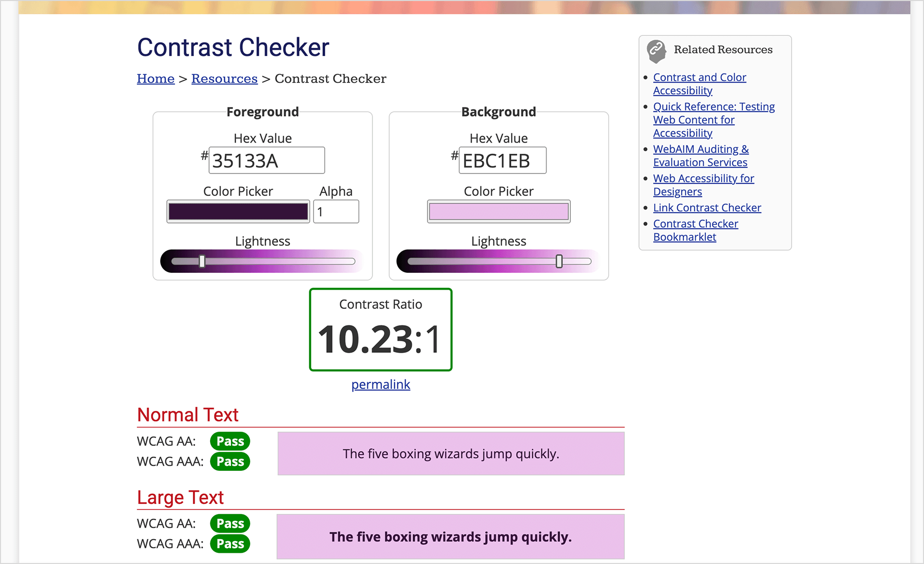Adjust the foreground Lightness slider handle
This screenshot has width=924, height=564.
(x=201, y=261)
